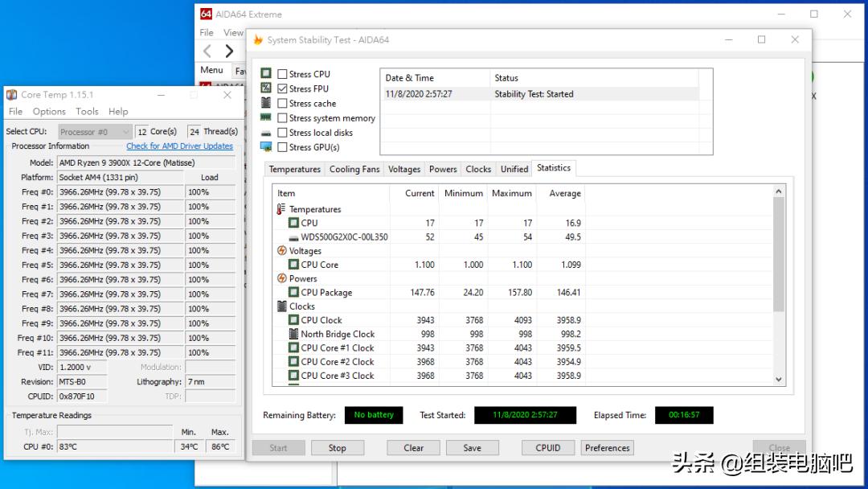Open the Options menu in Core Temp
868x489 pixels.
49,112
